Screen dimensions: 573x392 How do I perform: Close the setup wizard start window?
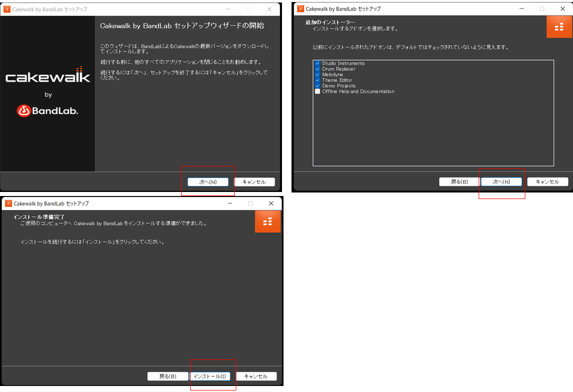pos(269,9)
